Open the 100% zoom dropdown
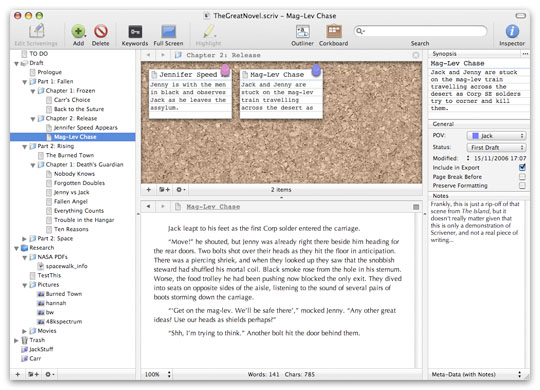Viewport: 540px width, 390px height. pos(157,374)
